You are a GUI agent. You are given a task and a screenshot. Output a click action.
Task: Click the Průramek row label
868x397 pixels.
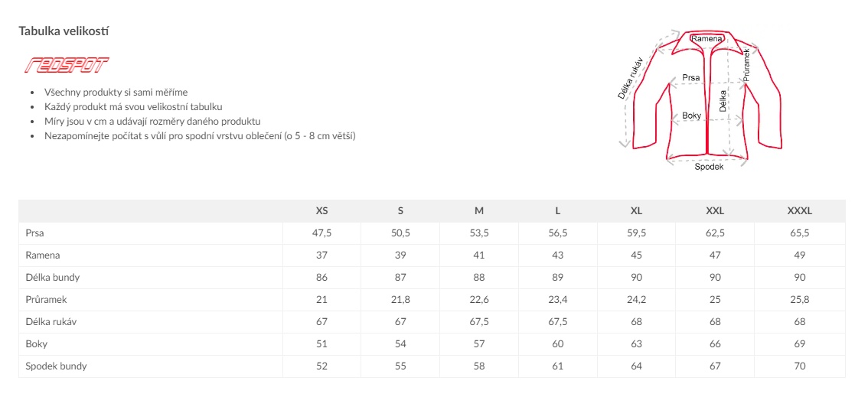click(x=46, y=300)
